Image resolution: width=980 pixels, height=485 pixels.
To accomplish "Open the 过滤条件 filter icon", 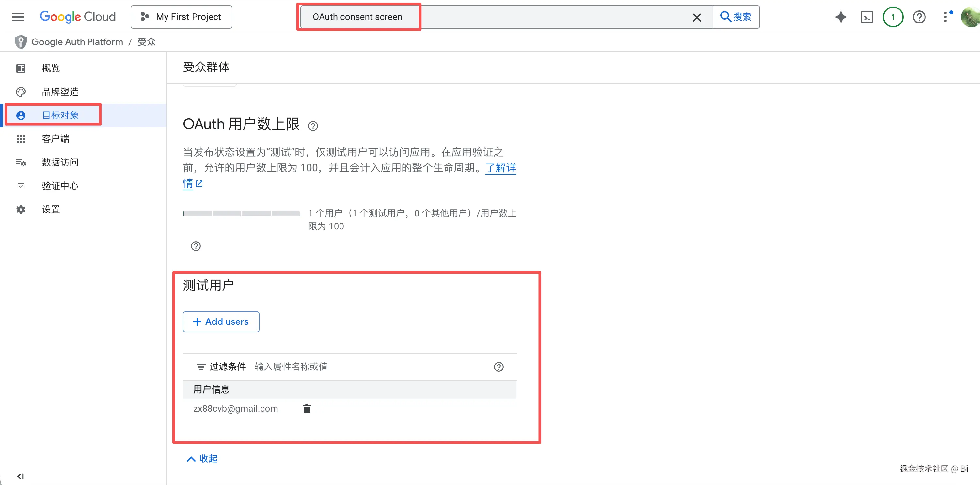I will pyautogui.click(x=201, y=367).
